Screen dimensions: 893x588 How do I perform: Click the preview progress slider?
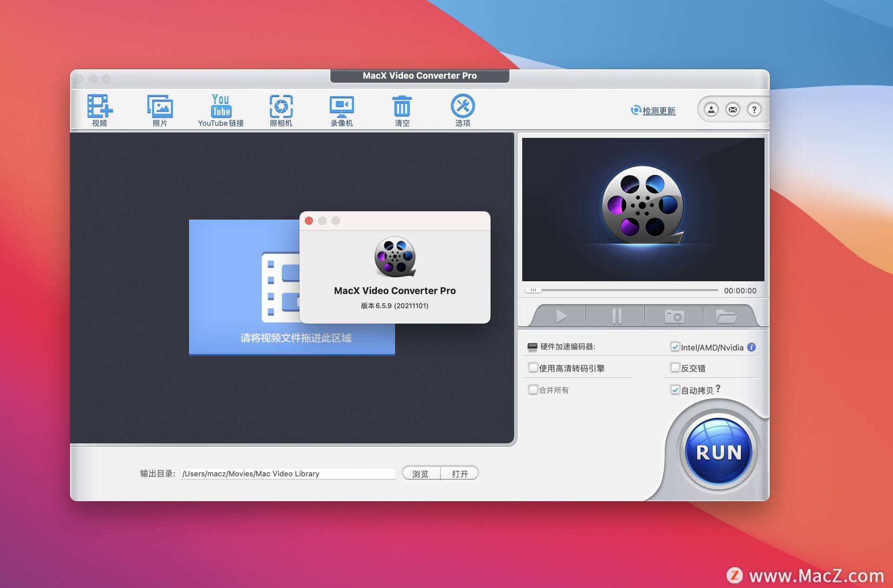click(621, 290)
